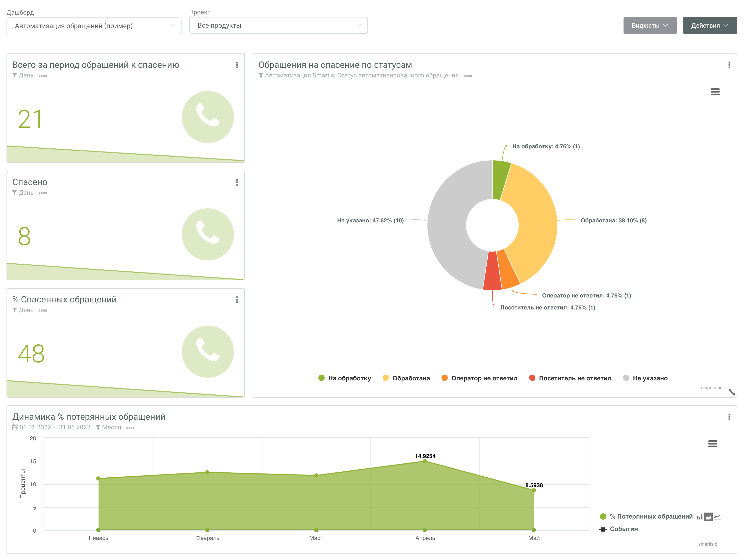This screenshot has height=560, width=744.
Task: Open hamburger menu of the donut chart
Action: coord(715,92)
